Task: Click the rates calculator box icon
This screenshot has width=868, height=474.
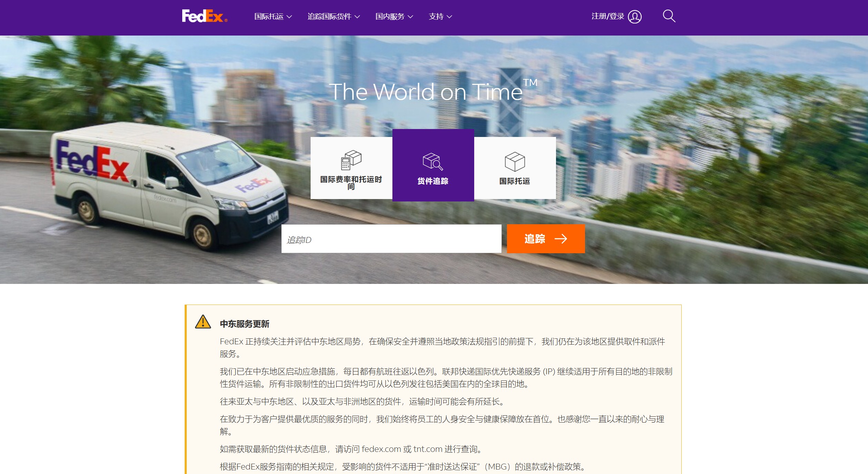Action: (351, 160)
